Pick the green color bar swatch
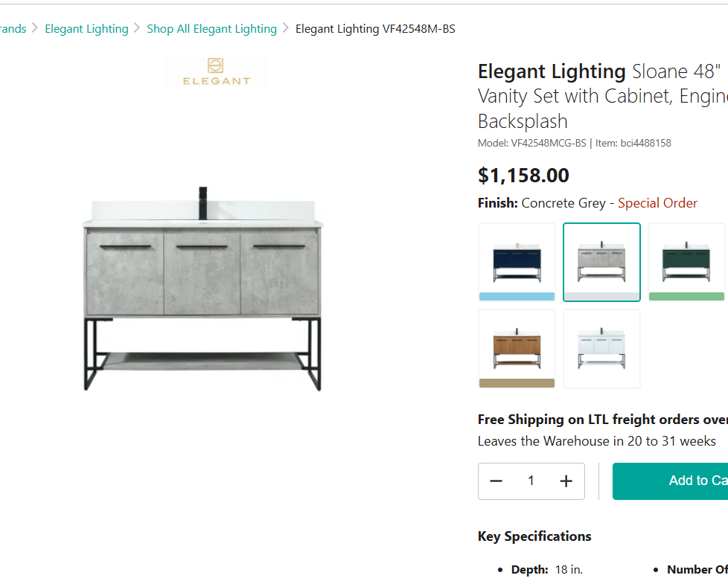This screenshot has width=728, height=581. tap(686, 297)
